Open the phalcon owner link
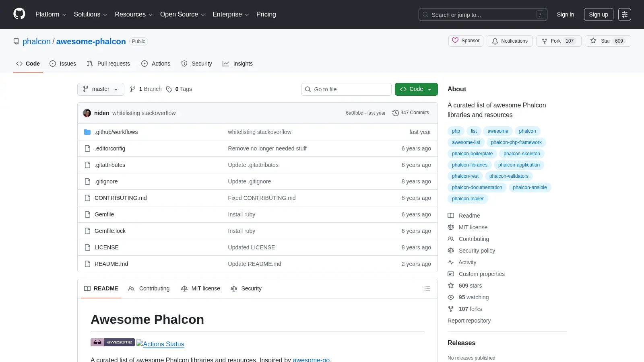The height and width of the screenshot is (362, 644). click(37, 41)
